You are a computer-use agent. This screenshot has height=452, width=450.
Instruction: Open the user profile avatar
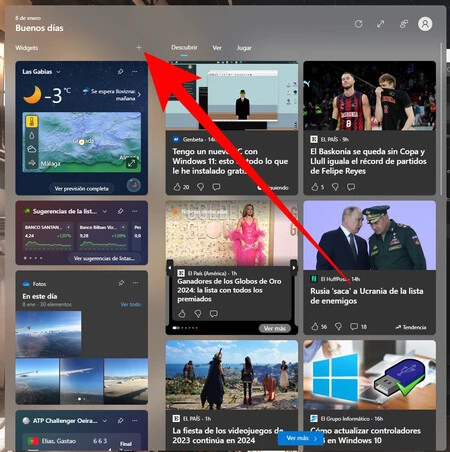tap(425, 24)
